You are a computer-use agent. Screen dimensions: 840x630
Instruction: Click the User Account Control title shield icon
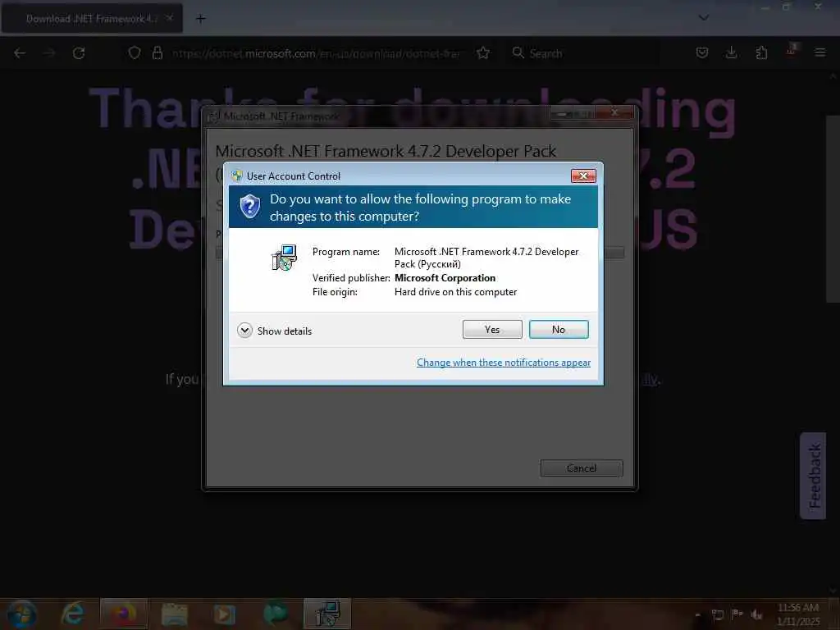point(237,176)
